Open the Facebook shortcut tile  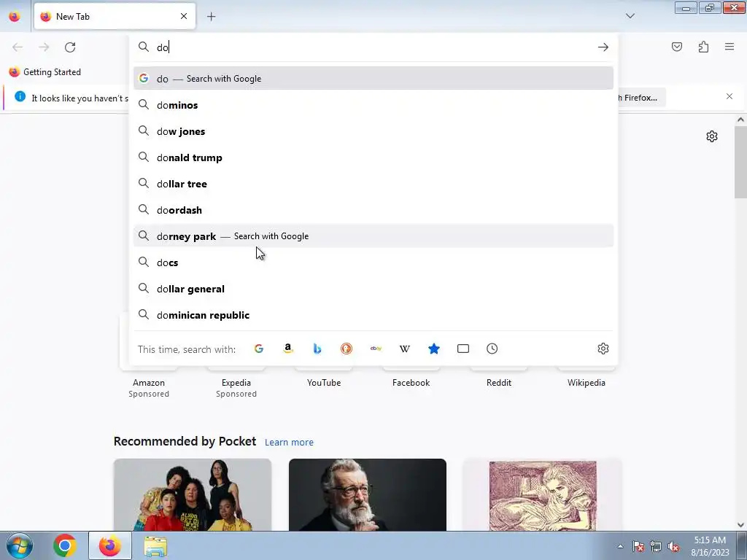pyautogui.click(x=411, y=382)
